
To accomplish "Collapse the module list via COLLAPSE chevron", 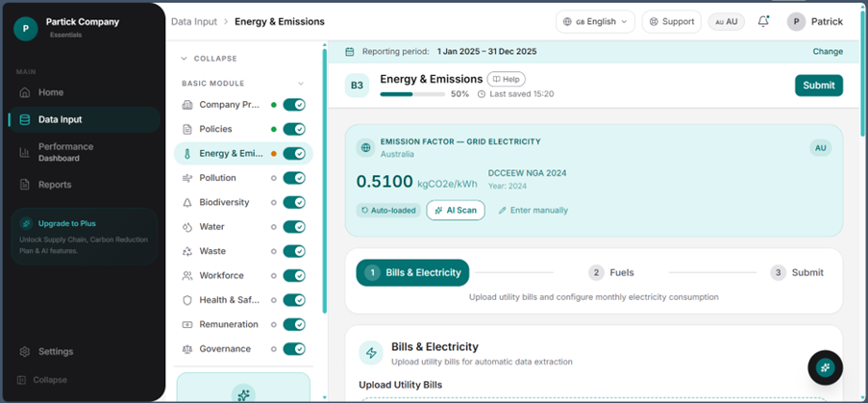I will pyautogui.click(x=184, y=58).
